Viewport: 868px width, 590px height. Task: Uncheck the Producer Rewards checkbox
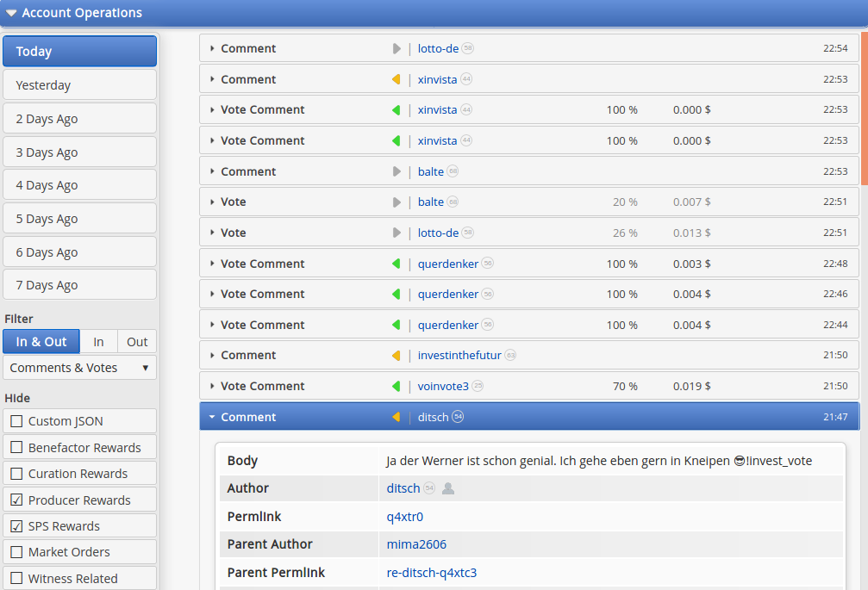coord(17,500)
